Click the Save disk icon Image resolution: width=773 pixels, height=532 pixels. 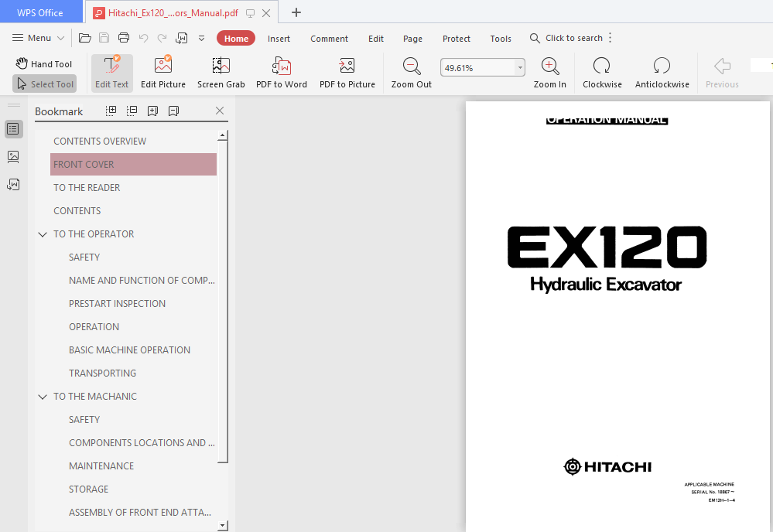point(104,38)
